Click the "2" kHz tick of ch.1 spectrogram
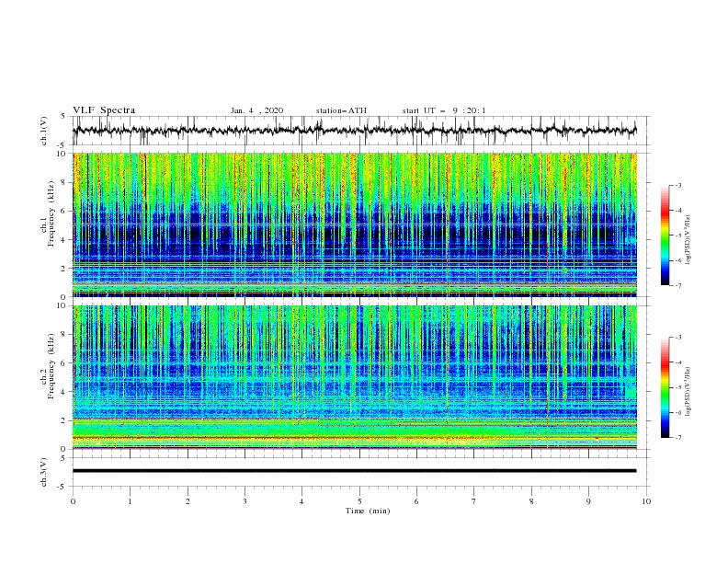 click(63, 268)
